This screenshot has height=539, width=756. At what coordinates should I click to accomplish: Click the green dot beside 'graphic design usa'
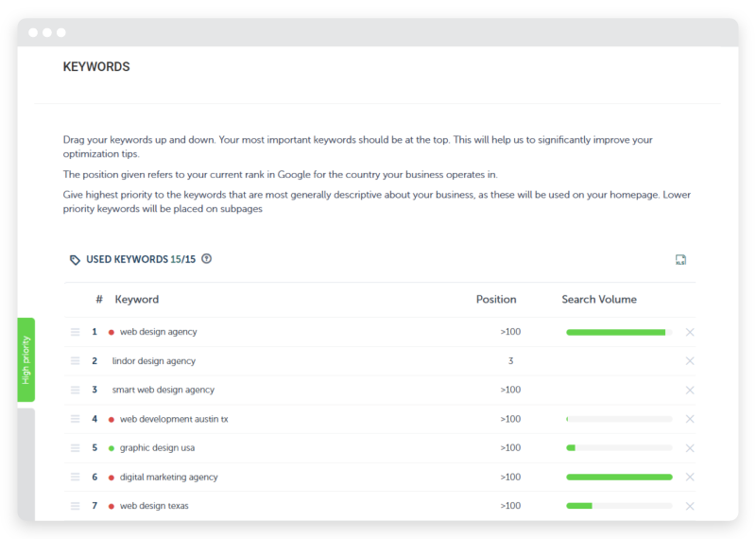pos(112,449)
